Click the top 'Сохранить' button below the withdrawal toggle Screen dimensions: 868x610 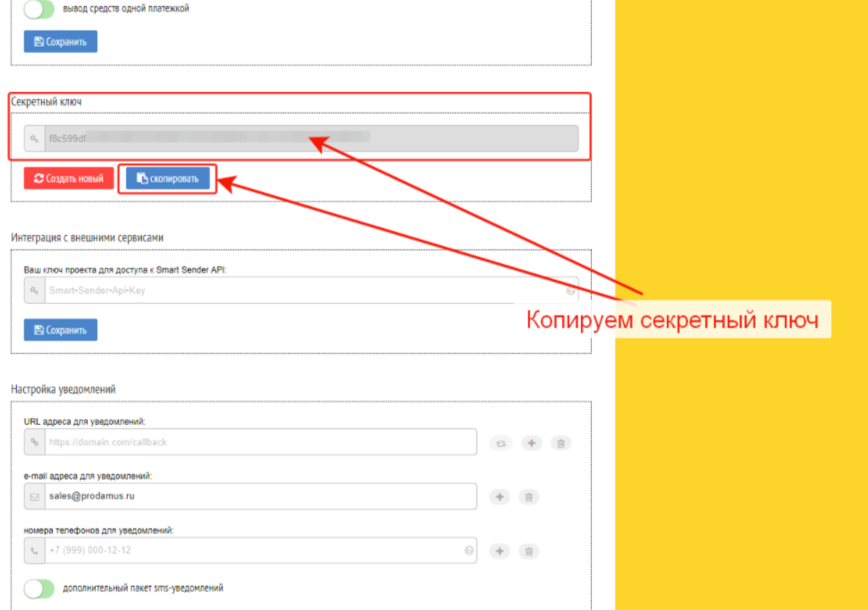click(x=61, y=42)
